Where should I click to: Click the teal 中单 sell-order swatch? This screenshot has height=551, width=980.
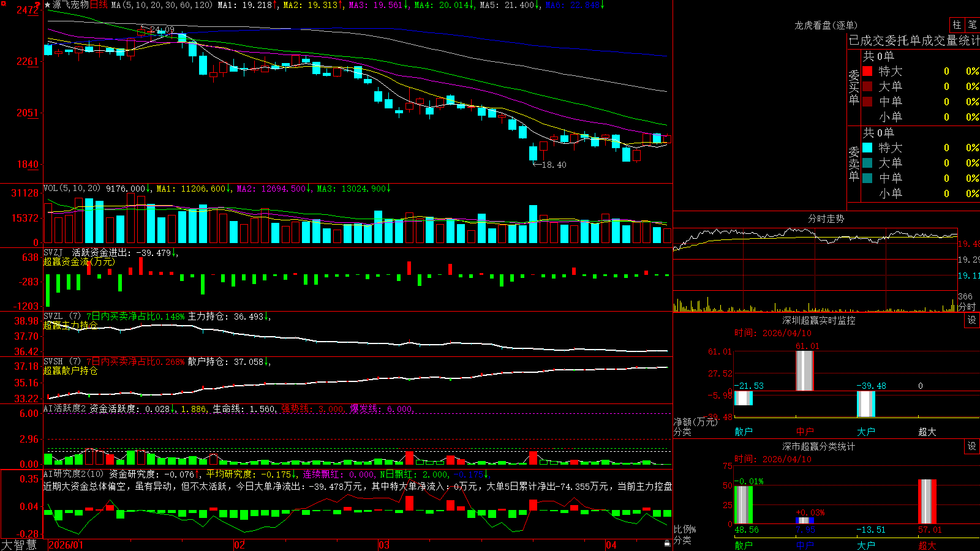click(867, 178)
